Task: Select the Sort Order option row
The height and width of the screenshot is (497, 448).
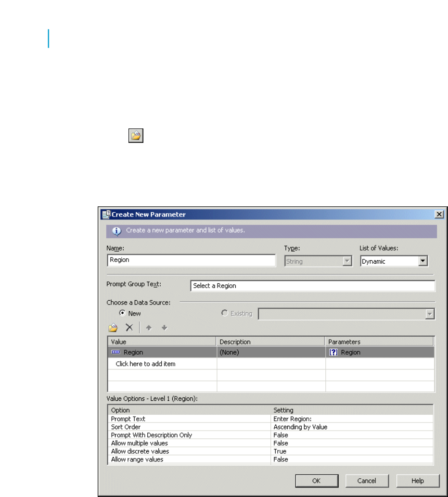Action: [189, 427]
